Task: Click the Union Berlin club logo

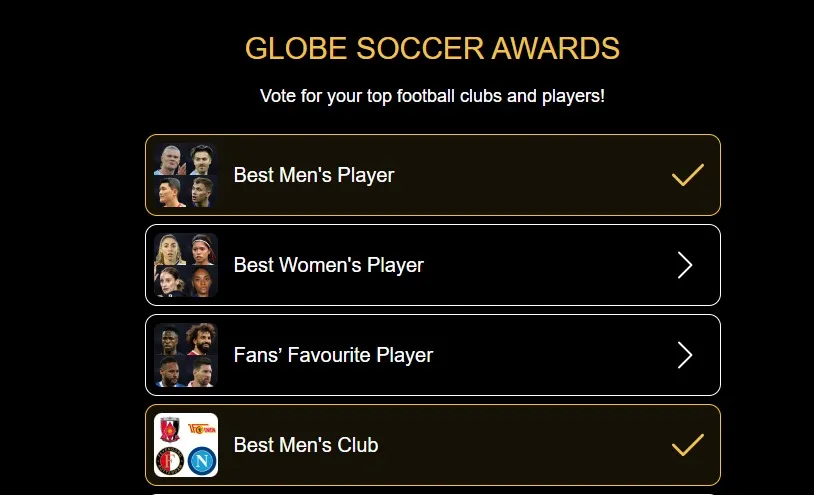Action: pyautogui.click(x=202, y=429)
